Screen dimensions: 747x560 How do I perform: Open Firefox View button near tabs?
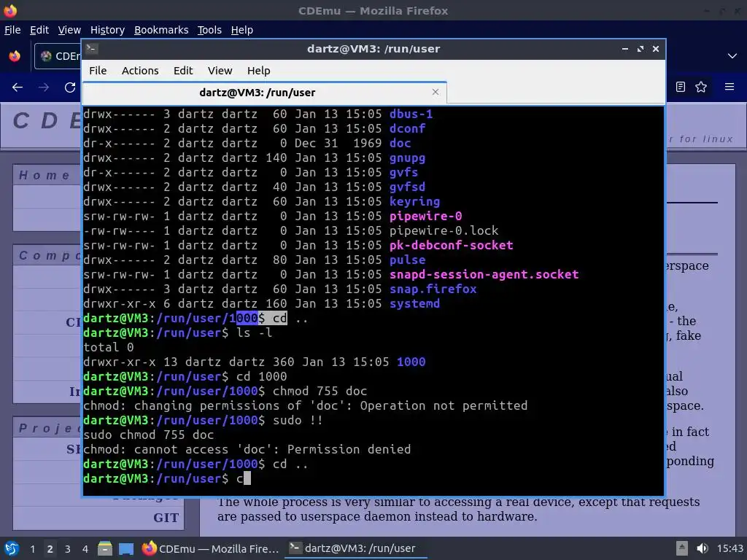tap(15, 56)
